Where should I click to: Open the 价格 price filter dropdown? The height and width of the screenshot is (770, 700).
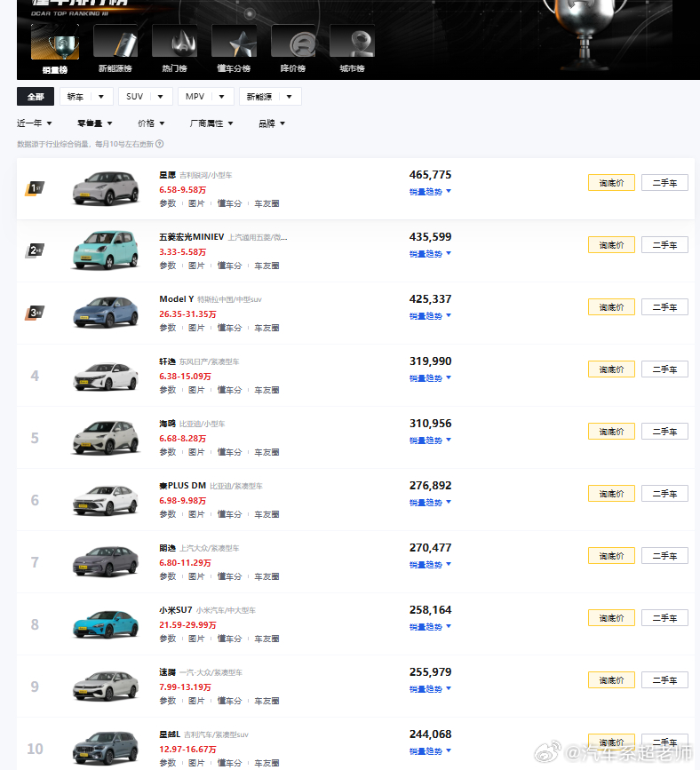pyautogui.click(x=151, y=123)
